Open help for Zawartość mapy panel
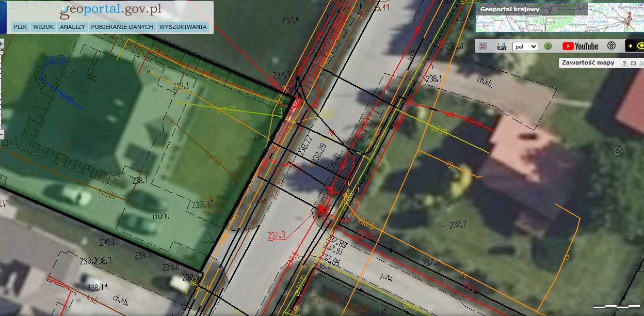The image size is (644, 316). (624, 63)
